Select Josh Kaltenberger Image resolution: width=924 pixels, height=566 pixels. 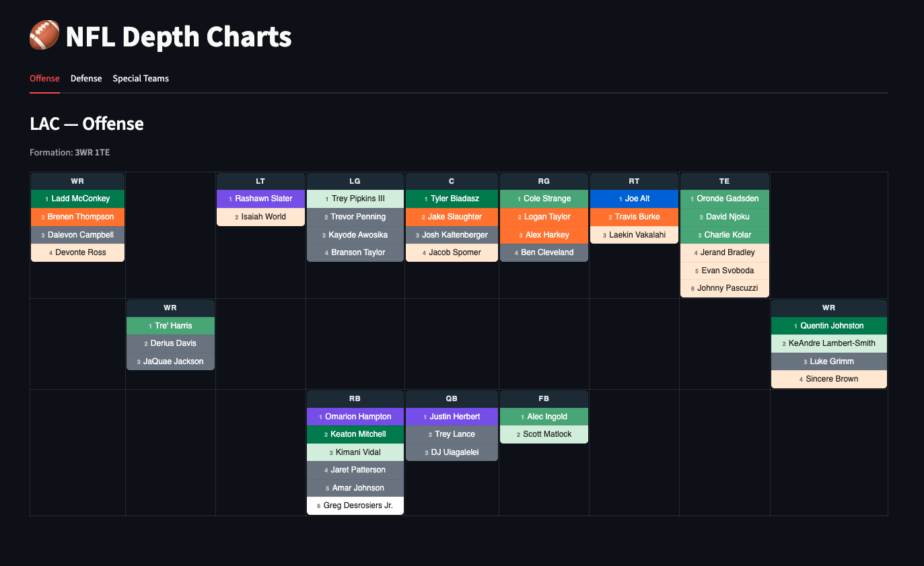coord(452,235)
